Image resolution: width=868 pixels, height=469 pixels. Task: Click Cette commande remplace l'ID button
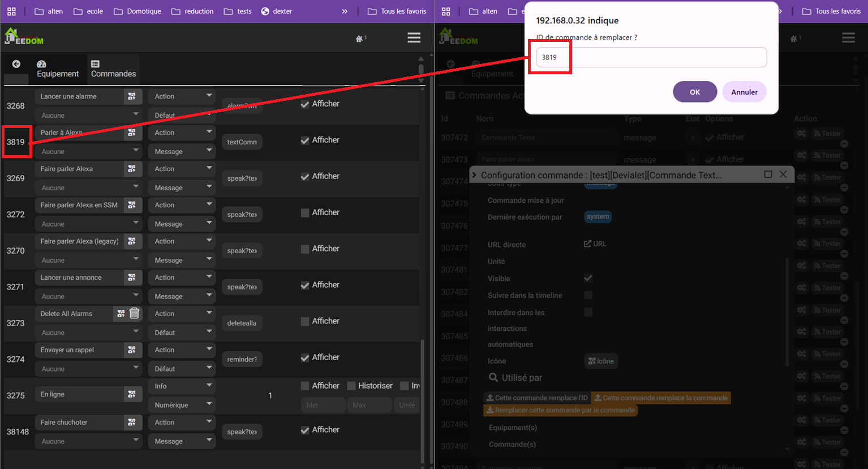tap(537, 398)
